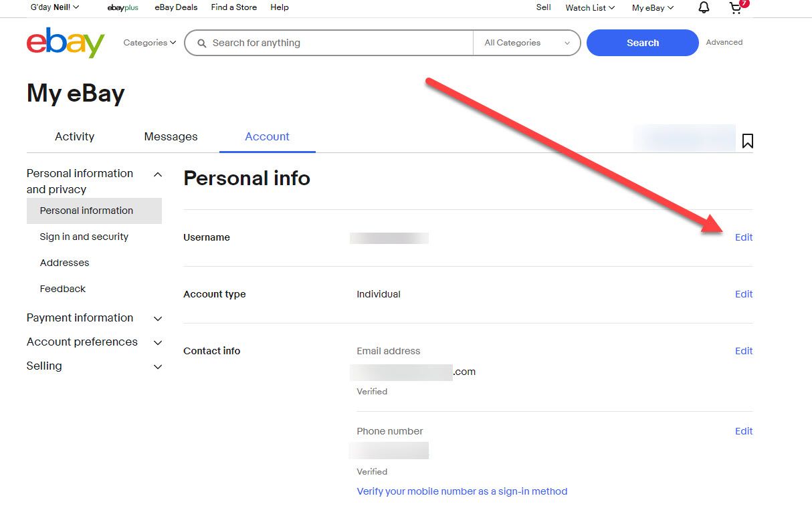Bookmark this page using the bookmark icon

click(747, 140)
